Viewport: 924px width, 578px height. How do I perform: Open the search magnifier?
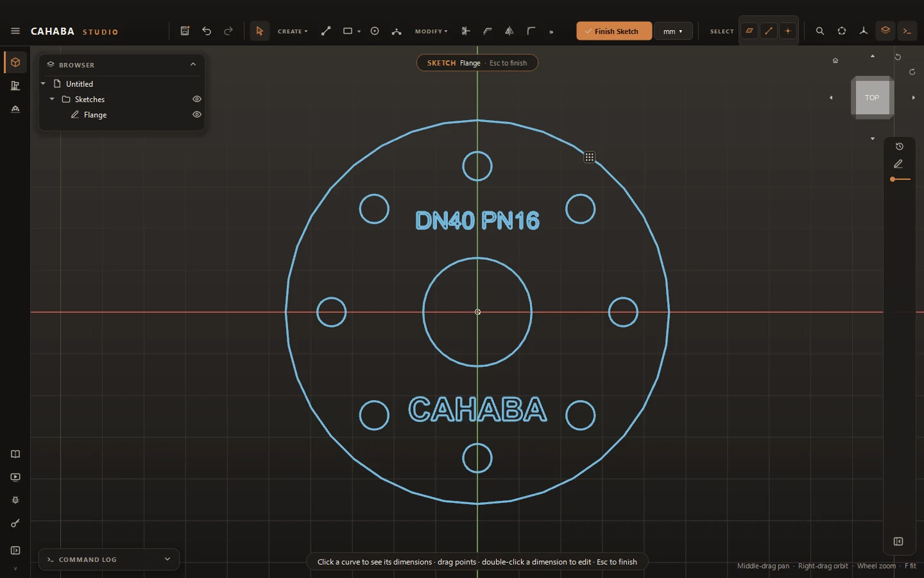tap(820, 31)
